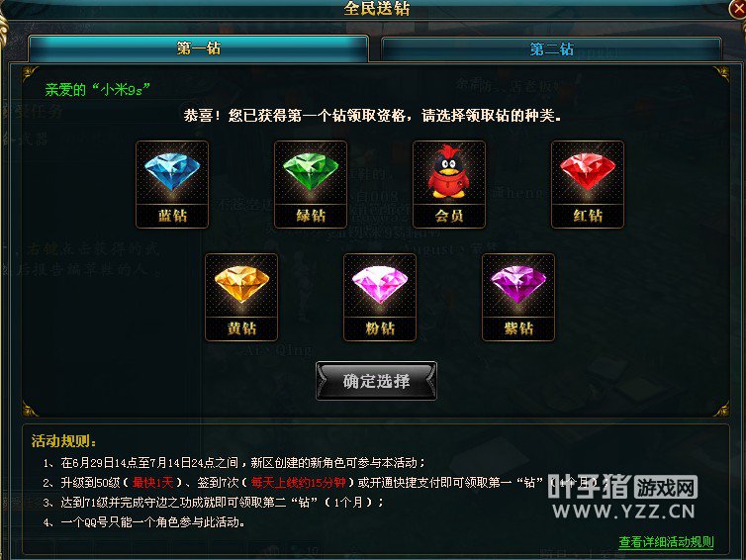This screenshot has height=560, width=746.
Task: Close the 全民送钻 dialog window
Action: click(x=738, y=8)
